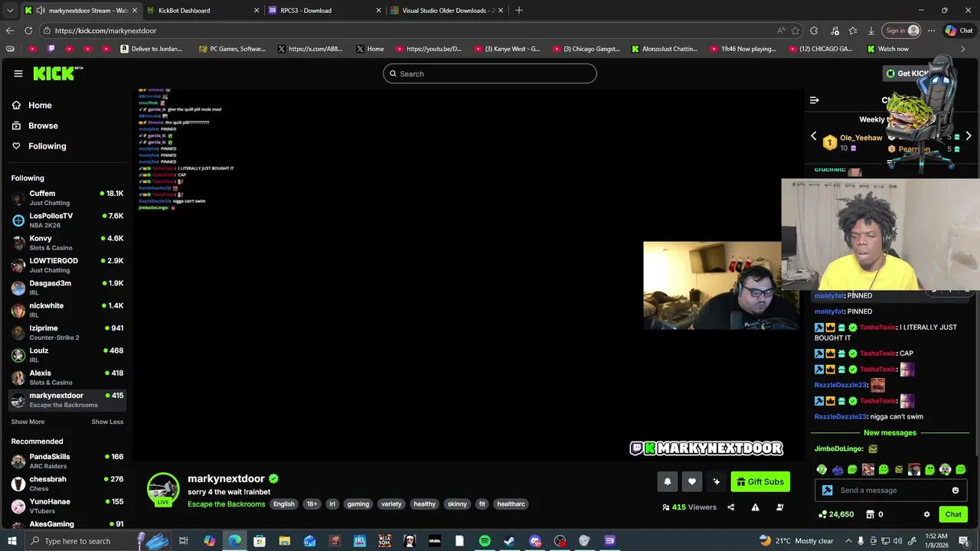Click TashaToxic username on CAP message

[877, 354]
